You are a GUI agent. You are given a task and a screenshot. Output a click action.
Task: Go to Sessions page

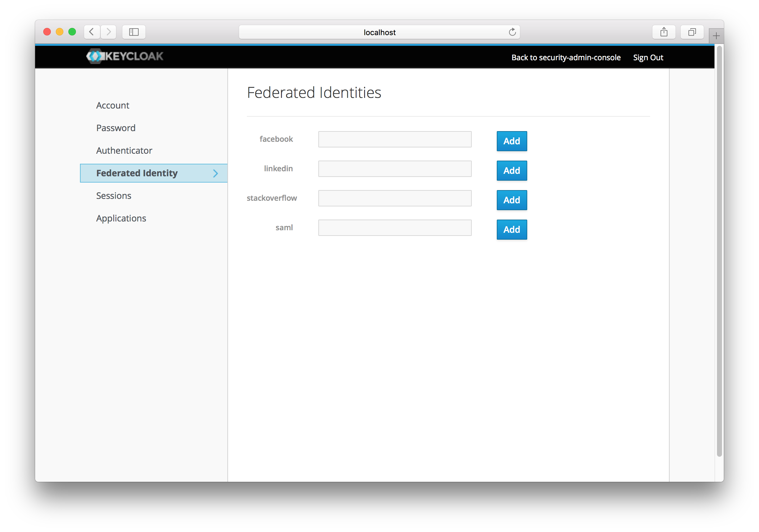pyautogui.click(x=114, y=196)
